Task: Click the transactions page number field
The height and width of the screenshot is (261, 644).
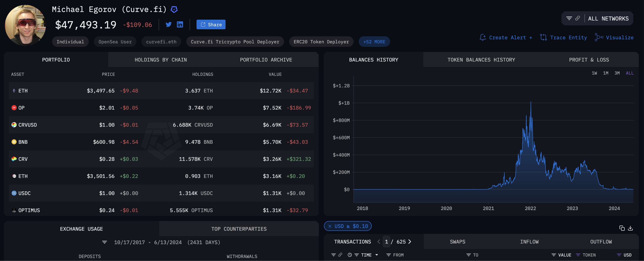Action: pos(386,242)
